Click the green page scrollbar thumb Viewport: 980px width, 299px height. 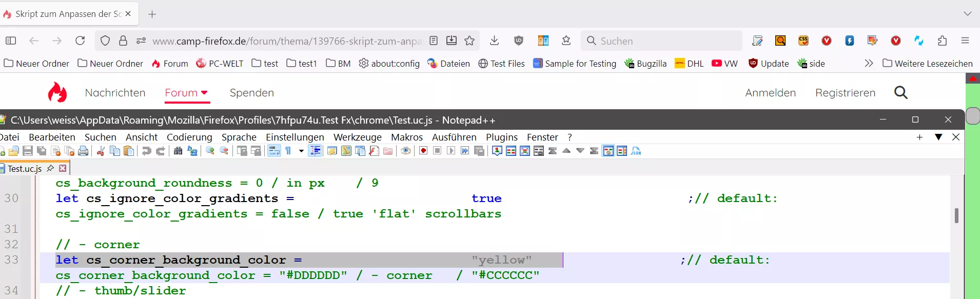[973, 116]
